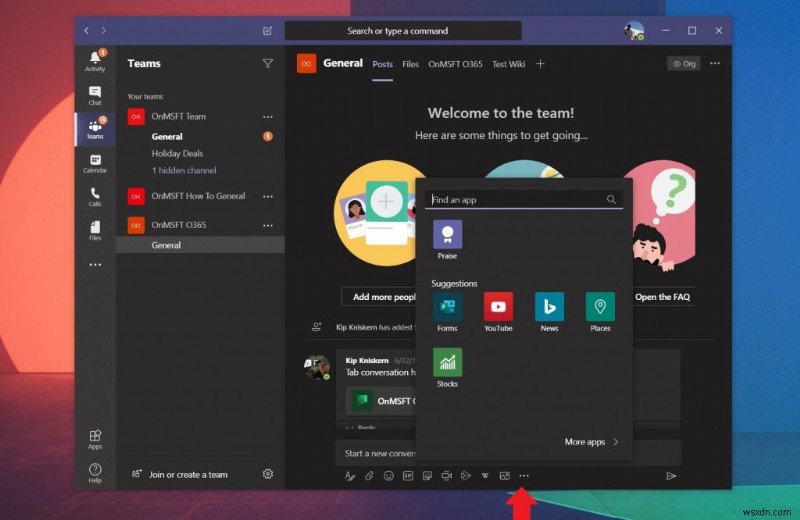Image resolution: width=800 pixels, height=520 pixels.
Task: Open the GIF picker
Action: coord(408,476)
